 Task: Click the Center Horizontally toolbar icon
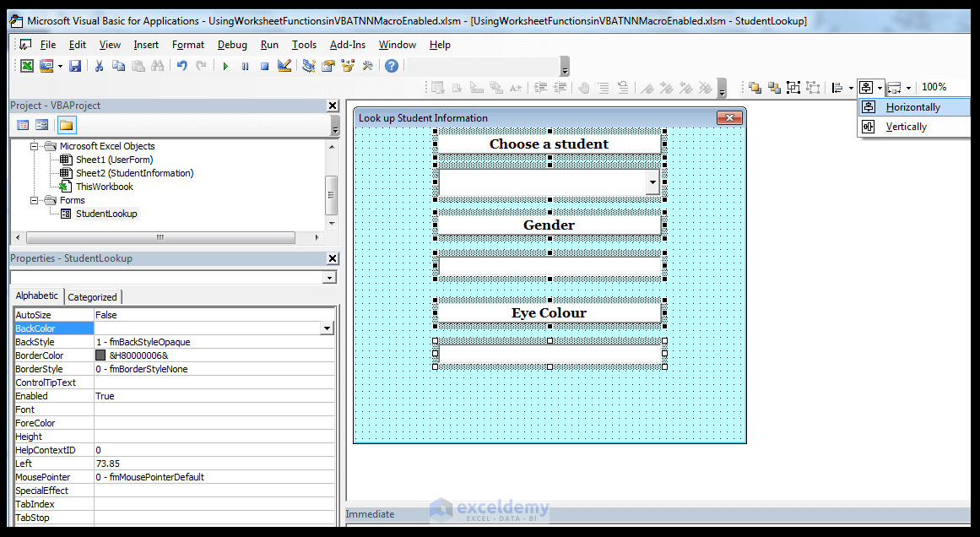click(x=866, y=88)
